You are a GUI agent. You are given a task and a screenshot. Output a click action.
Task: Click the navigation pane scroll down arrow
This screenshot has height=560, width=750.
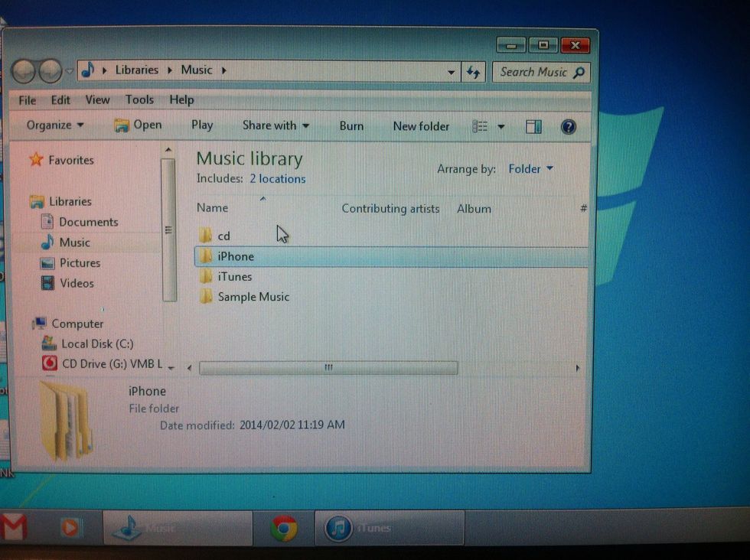[x=171, y=367]
